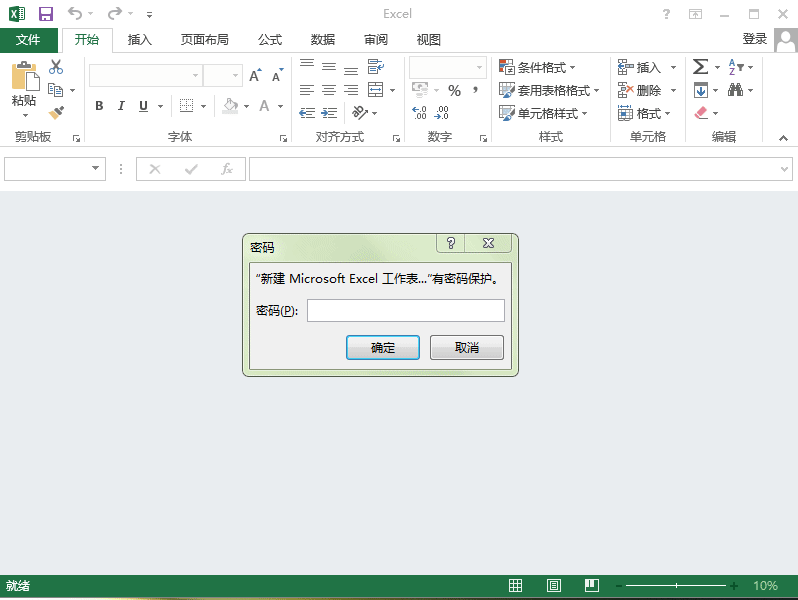Select the Format Painter brush icon

pos(56,112)
